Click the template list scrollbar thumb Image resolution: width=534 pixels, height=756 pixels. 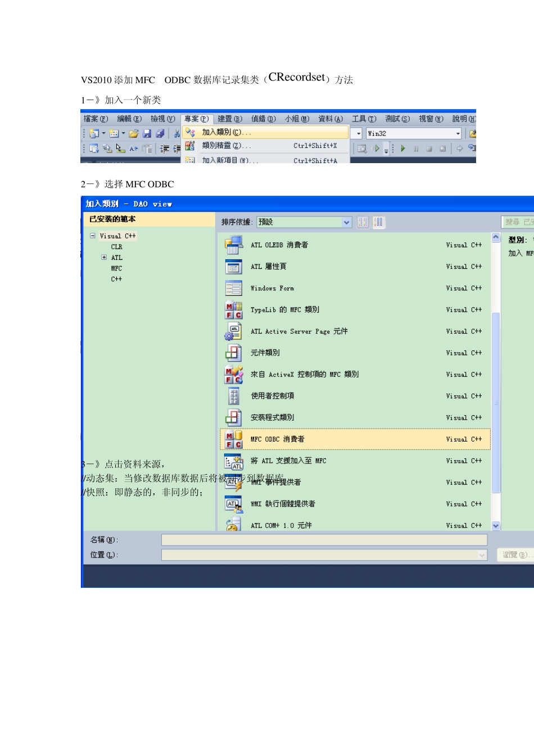(x=496, y=402)
